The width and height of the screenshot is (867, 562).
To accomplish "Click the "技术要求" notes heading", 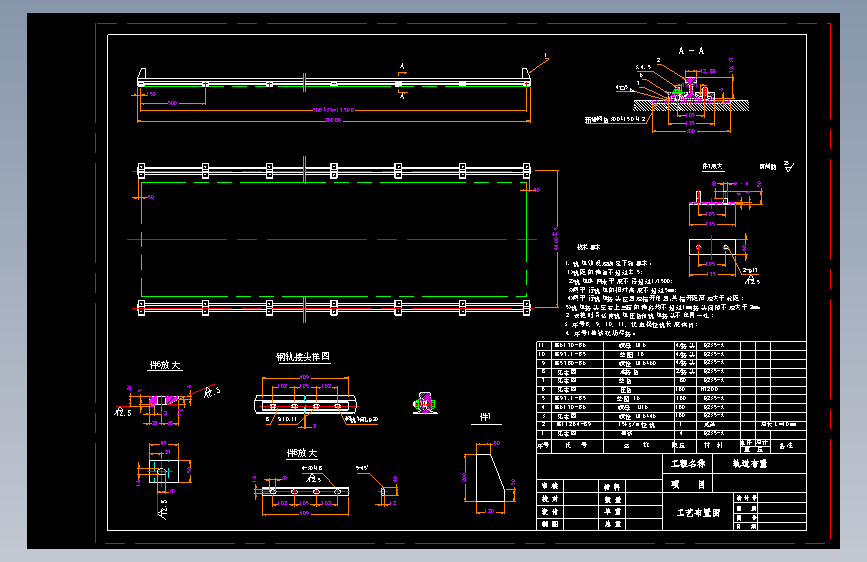I will [588, 247].
